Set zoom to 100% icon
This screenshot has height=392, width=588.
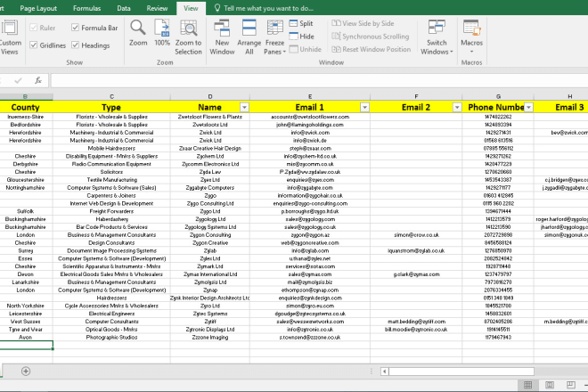[162, 29]
